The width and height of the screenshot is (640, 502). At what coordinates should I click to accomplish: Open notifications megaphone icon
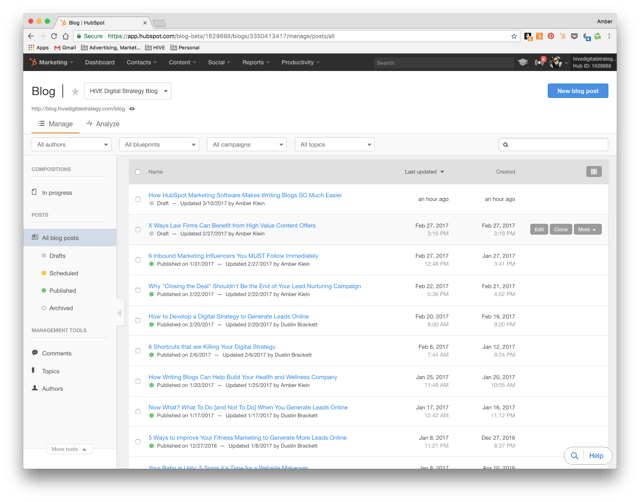(540, 62)
